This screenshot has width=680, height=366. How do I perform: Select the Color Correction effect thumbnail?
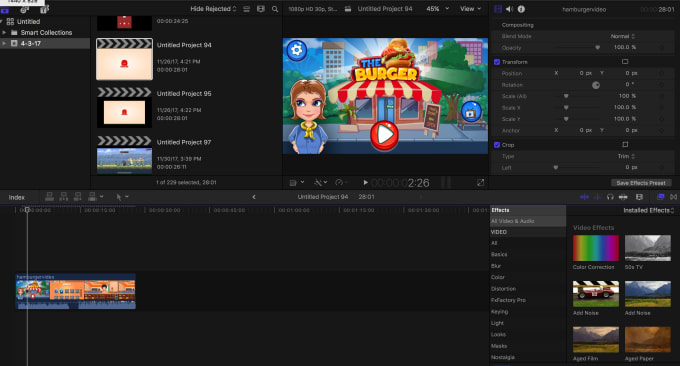(x=595, y=248)
